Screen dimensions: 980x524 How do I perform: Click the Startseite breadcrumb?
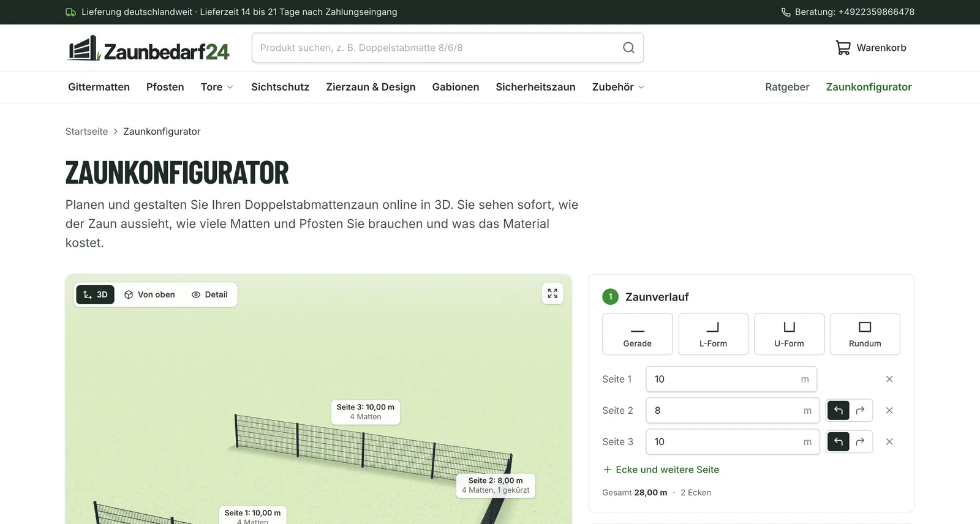point(86,132)
